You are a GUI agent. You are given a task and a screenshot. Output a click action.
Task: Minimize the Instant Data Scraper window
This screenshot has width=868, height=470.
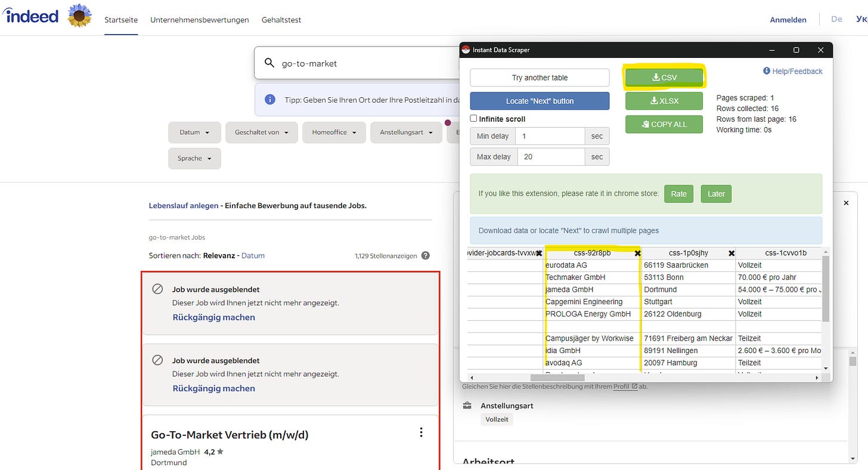[771, 50]
